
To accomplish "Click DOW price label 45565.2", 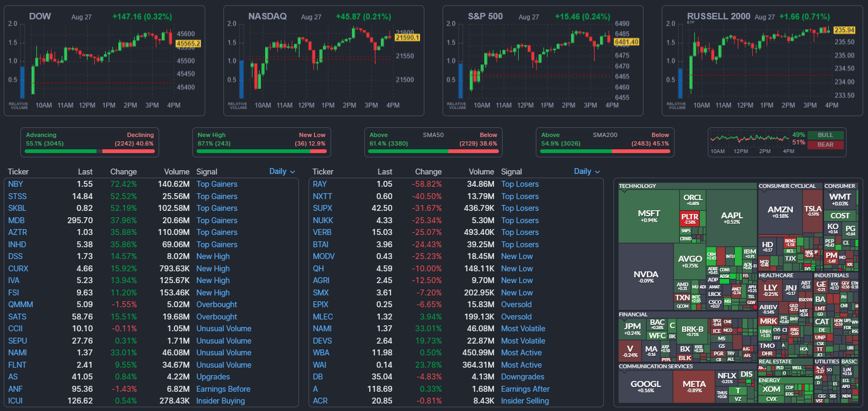I will [189, 43].
